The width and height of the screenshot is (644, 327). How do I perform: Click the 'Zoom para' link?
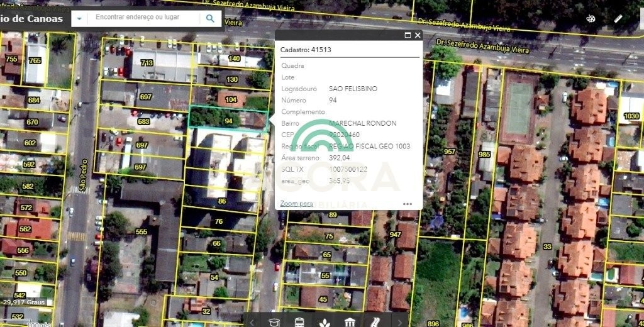coord(296,204)
